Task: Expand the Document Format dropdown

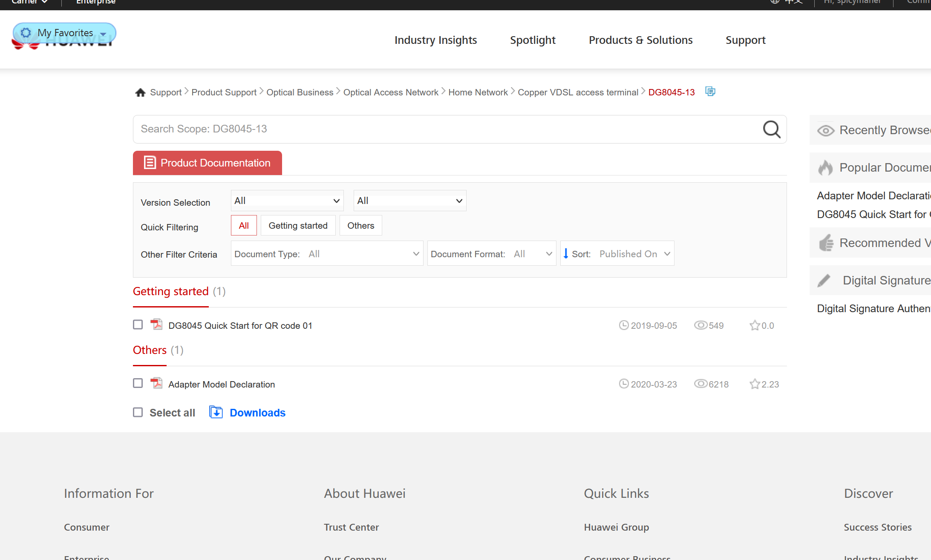Action: coord(492,254)
